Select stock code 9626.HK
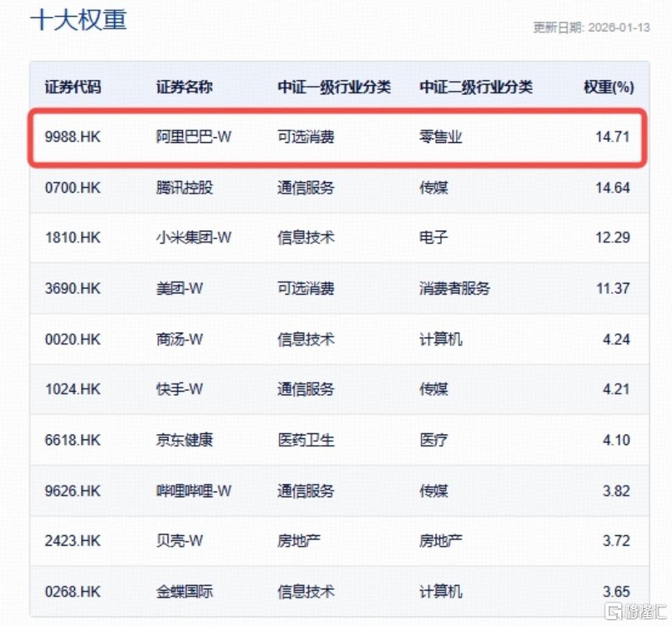 click(x=73, y=491)
